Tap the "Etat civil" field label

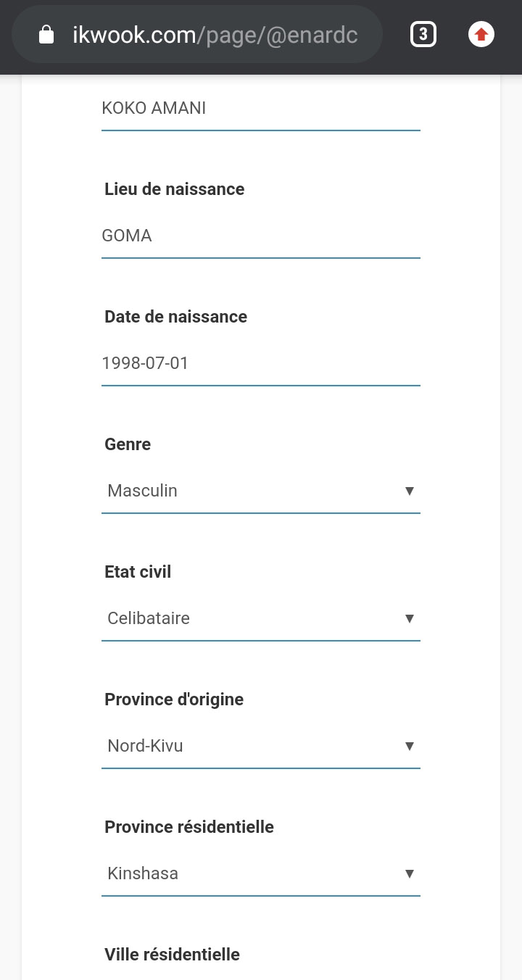138,572
